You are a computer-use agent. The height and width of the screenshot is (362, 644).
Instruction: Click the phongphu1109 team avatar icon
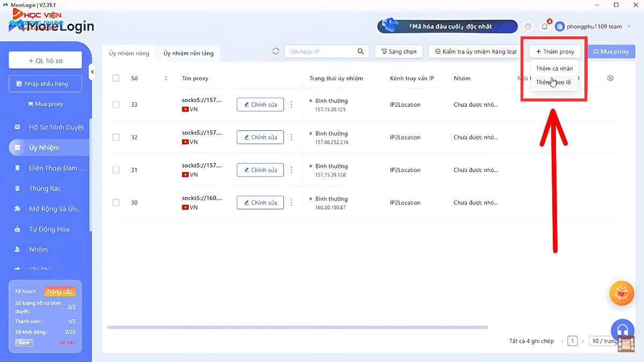tap(560, 26)
